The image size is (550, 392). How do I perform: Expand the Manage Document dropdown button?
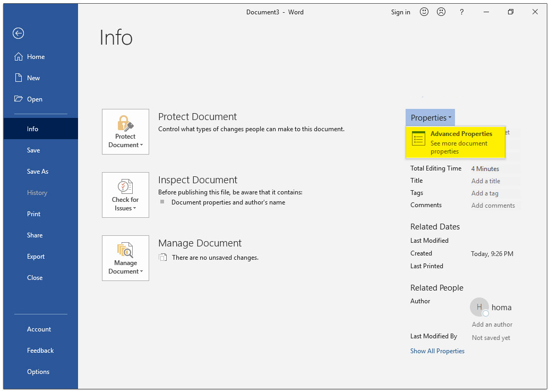[126, 258]
